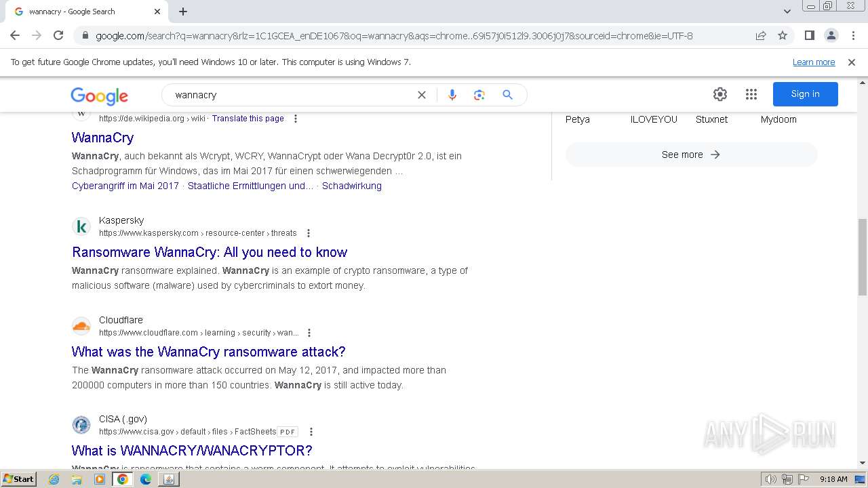The width and height of the screenshot is (868, 488).
Task: Open a new browser tab
Action: point(183,12)
